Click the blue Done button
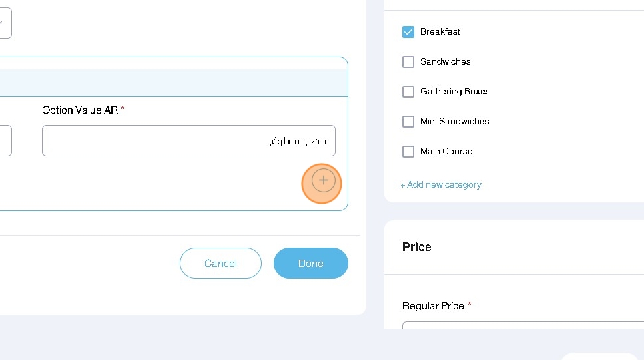The height and width of the screenshot is (360, 644). point(310,264)
